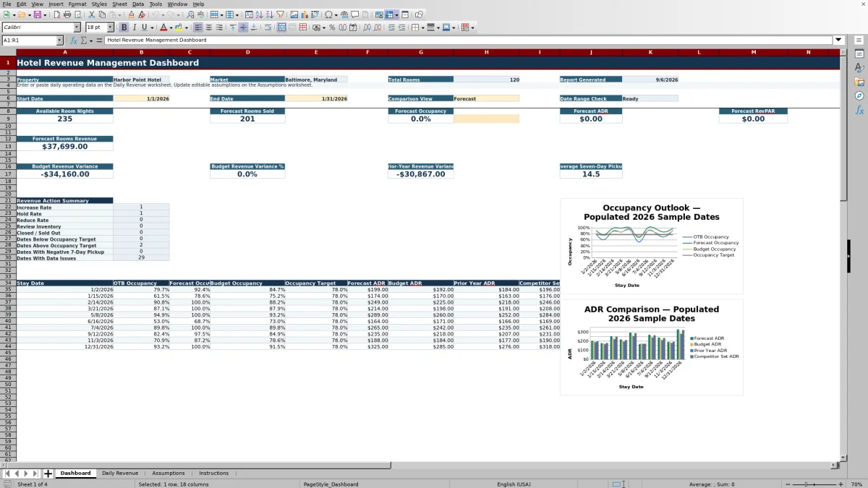This screenshot has width=868, height=488.
Task: Open the Name Box A1:R1 dropdown
Action: pyautogui.click(x=59, y=40)
